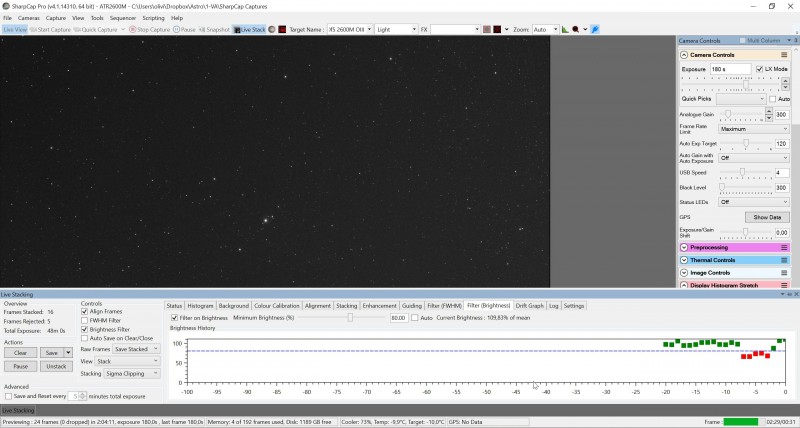Click the dark red square toolbar icon
Image resolution: width=800 pixels, height=428 pixels.
pyautogui.click(x=497, y=30)
